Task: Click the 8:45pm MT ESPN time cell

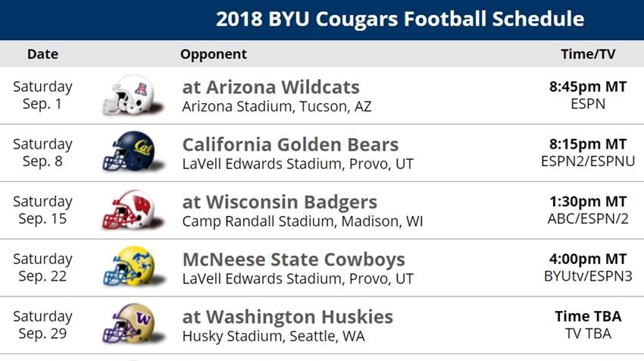Action: point(588,95)
